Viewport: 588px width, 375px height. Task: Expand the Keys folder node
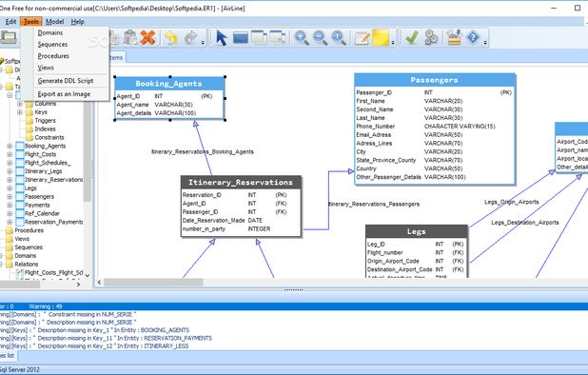coord(20,112)
